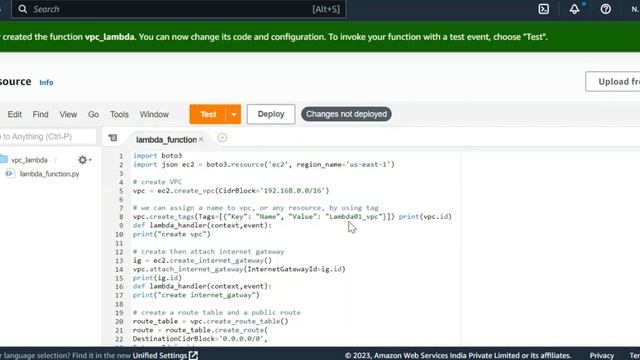Open the help question mark icon
This screenshot has width=640, height=360.
click(606, 9)
